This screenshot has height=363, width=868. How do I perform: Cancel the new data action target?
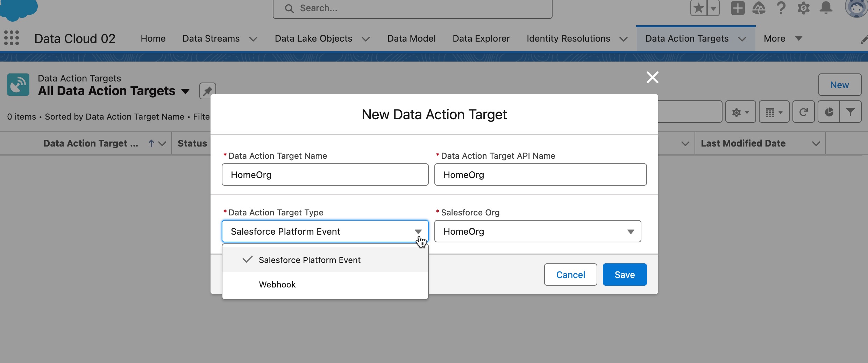[x=570, y=275]
